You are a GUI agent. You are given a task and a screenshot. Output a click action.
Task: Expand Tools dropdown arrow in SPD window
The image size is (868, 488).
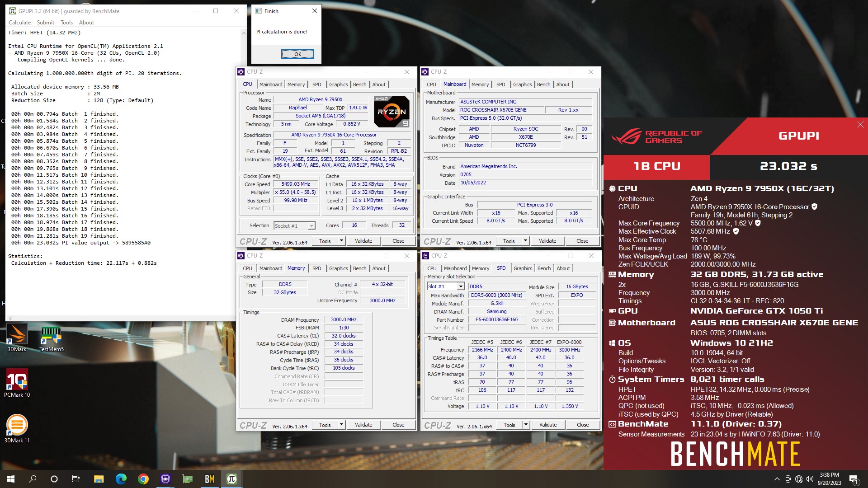point(526,425)
